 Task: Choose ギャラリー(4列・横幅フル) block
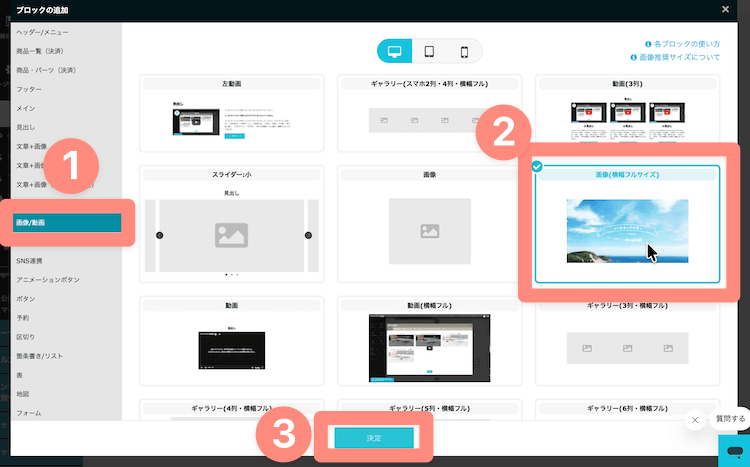(x=232, y=410)
